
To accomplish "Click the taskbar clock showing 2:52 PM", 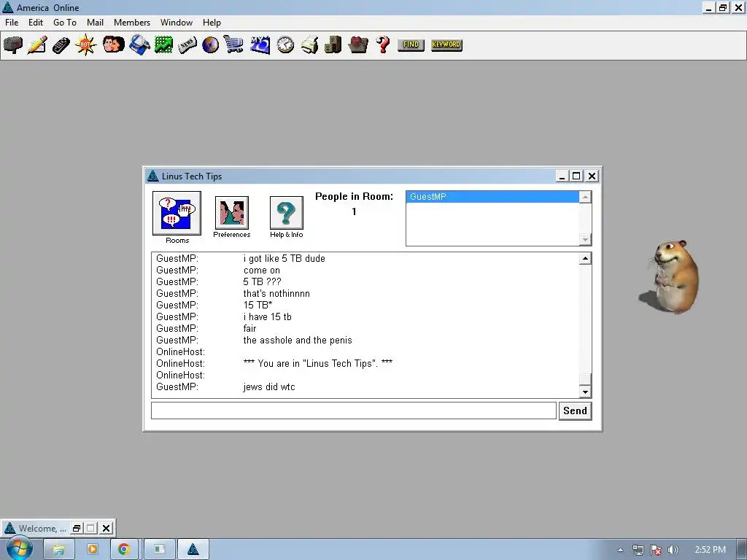I will [x=710, y=550].
